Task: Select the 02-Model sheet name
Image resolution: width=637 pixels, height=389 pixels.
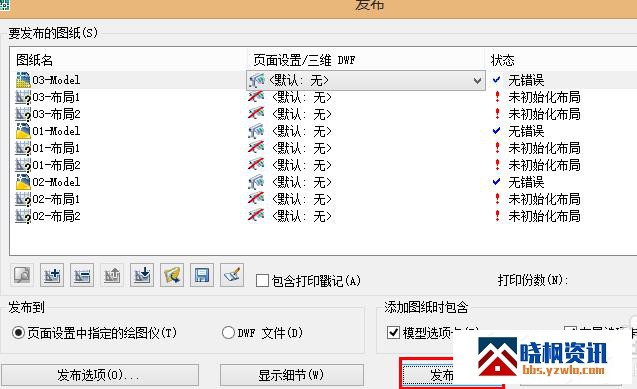Action: [x=56, y=182]
